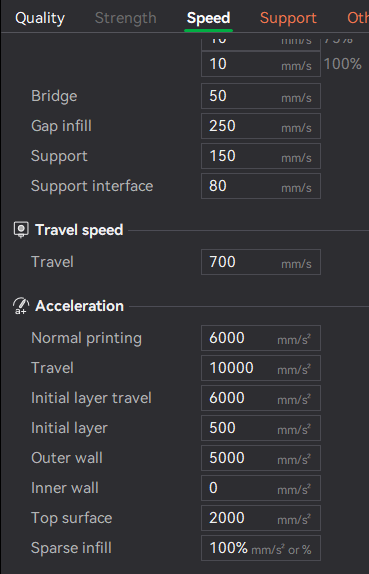The height and width of the screenshot is (574, 369).
Task: Click Initial layer travel acceleration field
Action: click(x=261, y=398)
